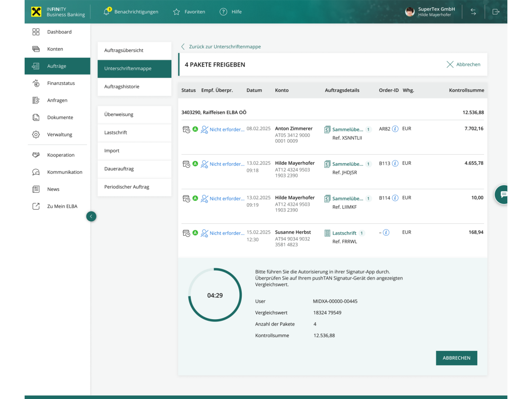Switch to the Auftragsübersicht tab

pyautogui.click(x=124, y=51)
